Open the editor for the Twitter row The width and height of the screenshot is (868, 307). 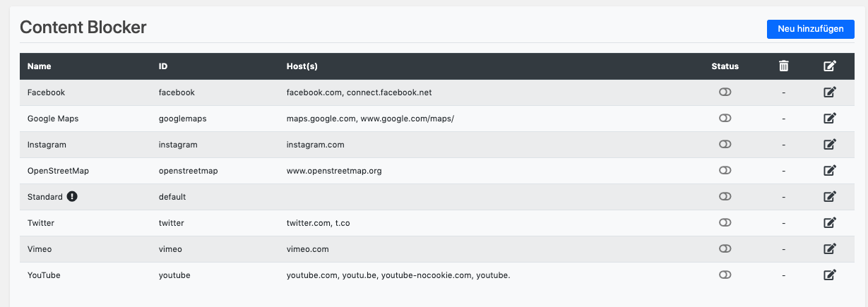point(830,223)
